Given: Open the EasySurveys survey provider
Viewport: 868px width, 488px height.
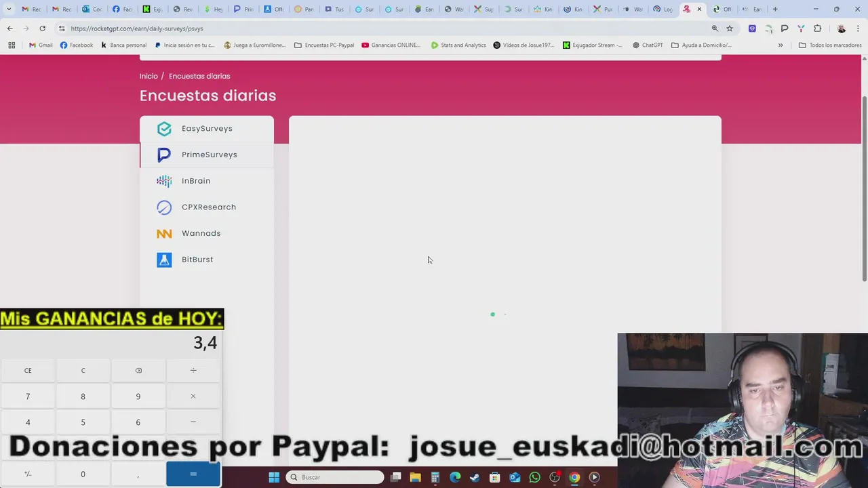Looking at the screenshot, I should coord(207,129).
